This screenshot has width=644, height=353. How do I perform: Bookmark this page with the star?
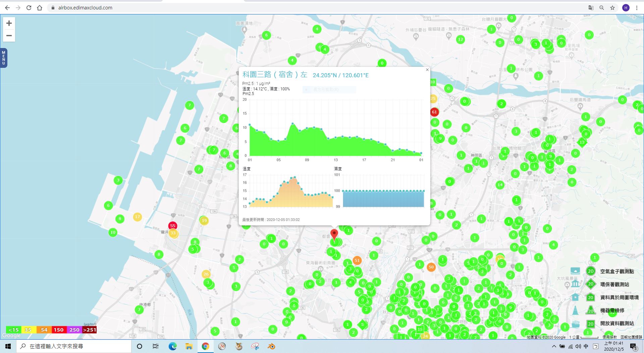point(612,8)
